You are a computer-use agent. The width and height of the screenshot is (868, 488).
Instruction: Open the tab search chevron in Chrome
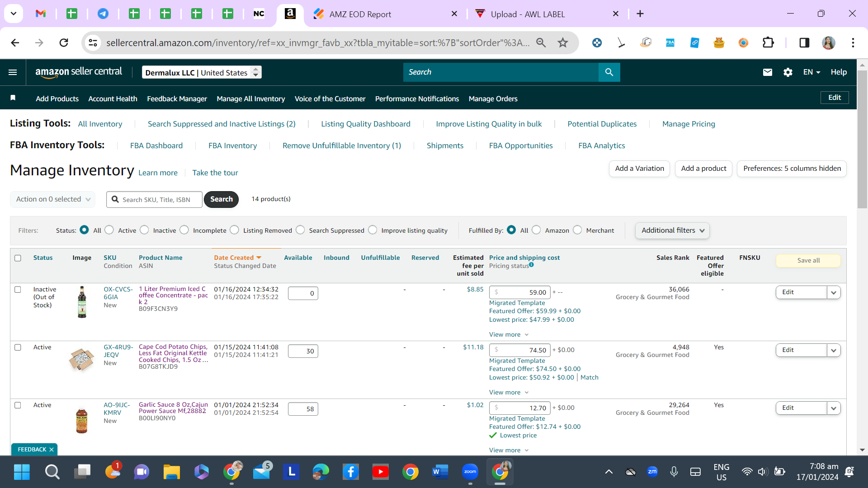pyautogui.click(x=14, y=14)
